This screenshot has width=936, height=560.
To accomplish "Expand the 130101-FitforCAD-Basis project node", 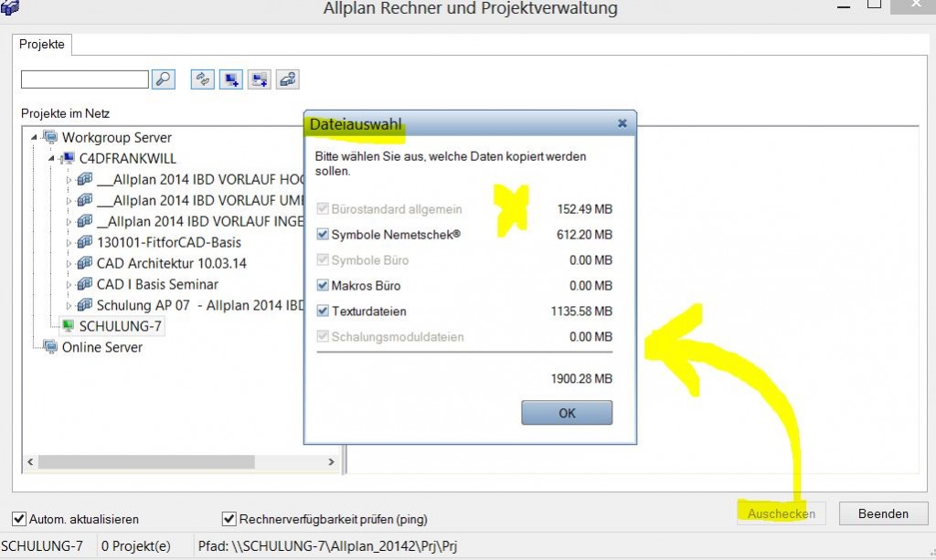I will [x=69, y=243].
